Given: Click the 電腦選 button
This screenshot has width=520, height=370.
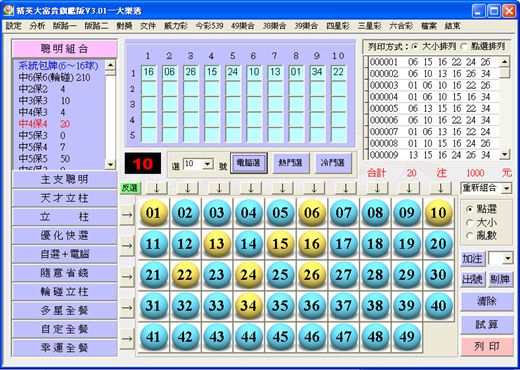Looking at the screenshot, I should coord(249,163).
